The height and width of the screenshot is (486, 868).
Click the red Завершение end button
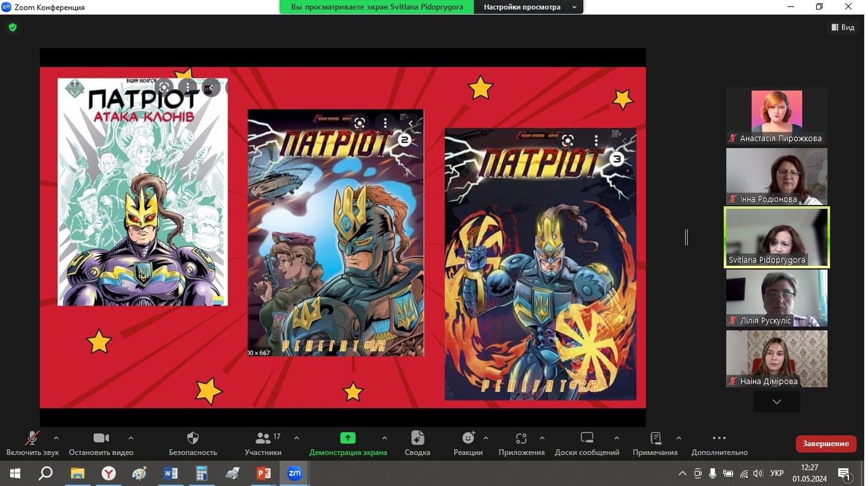pos(826,444)
